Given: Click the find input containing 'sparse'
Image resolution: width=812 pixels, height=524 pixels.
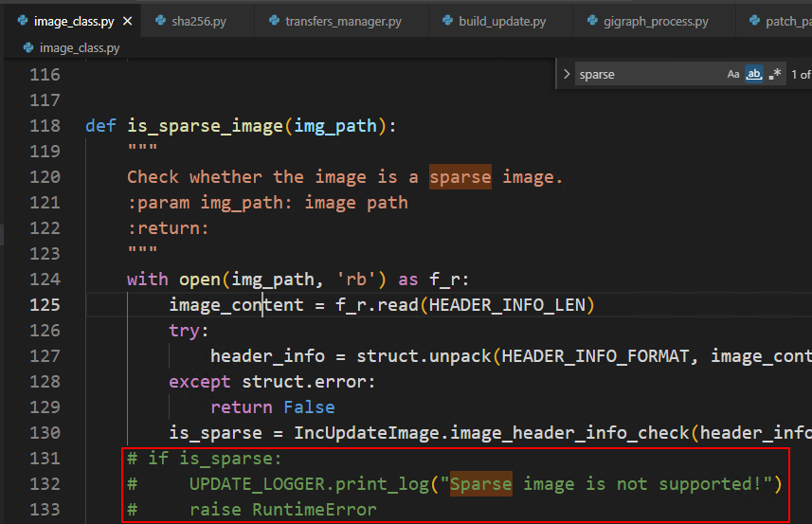Looking at the screenshot, I should pos(650,74).
